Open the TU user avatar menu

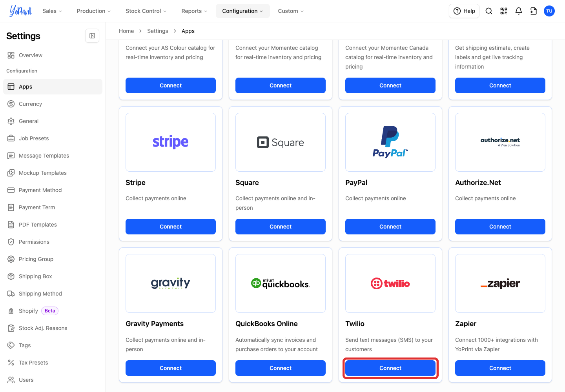point(549,11)
